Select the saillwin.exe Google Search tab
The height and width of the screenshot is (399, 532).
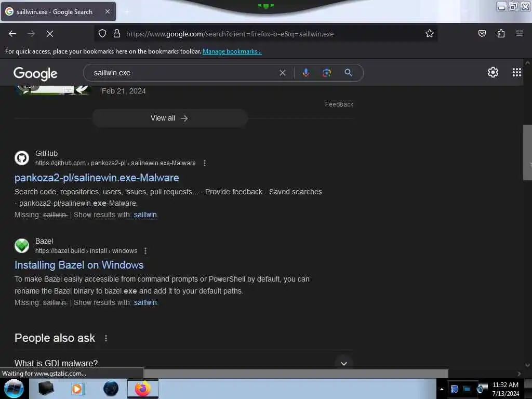tap(58, 12)
